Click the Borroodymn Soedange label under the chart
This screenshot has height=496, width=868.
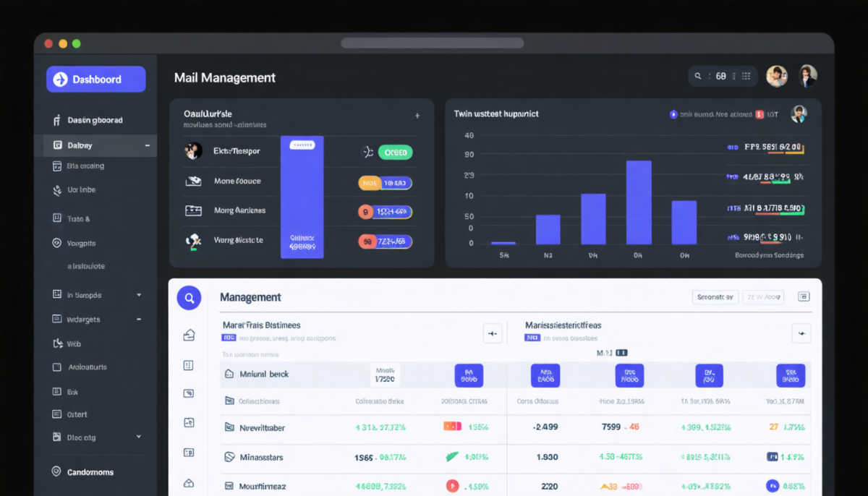pos(769,255)
